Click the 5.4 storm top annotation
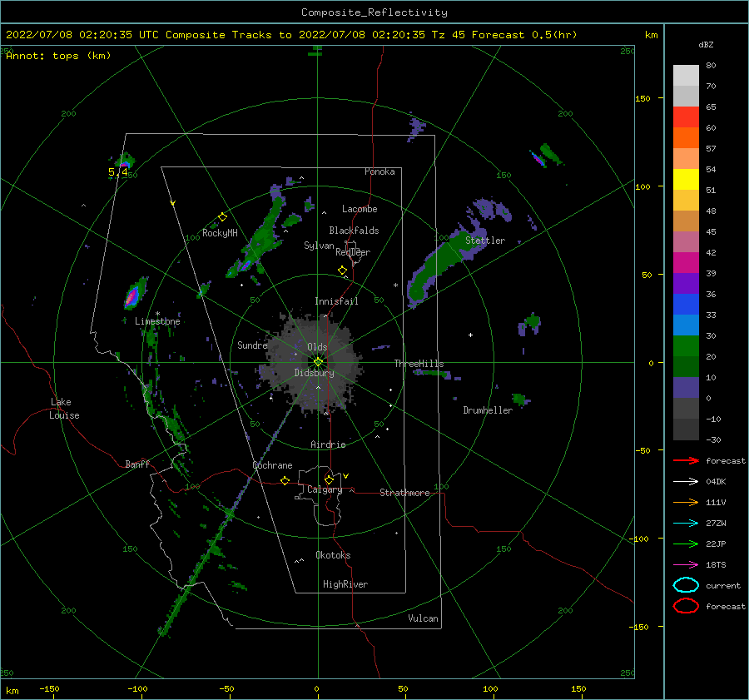The image size is (749, 700). pyautogui.click(x=117, y=172)
